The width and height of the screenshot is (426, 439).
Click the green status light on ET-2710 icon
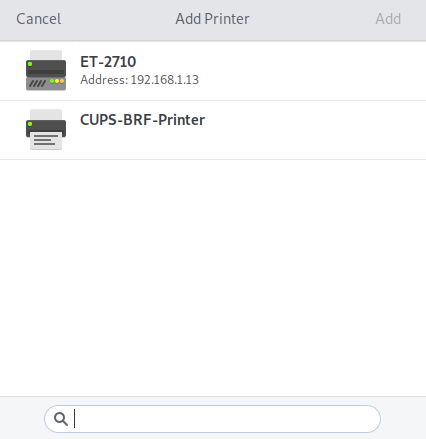coord(30,64)
